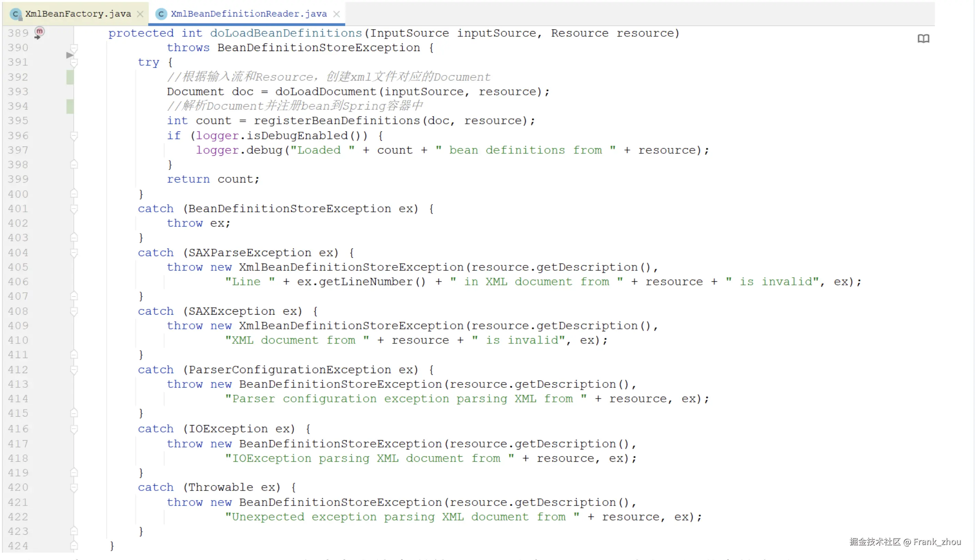The height and width of the screenshot is (560, 975).
Task: Click the "Unexpected exception parsing XML document from" string
Action: click(x=402, y=517)
